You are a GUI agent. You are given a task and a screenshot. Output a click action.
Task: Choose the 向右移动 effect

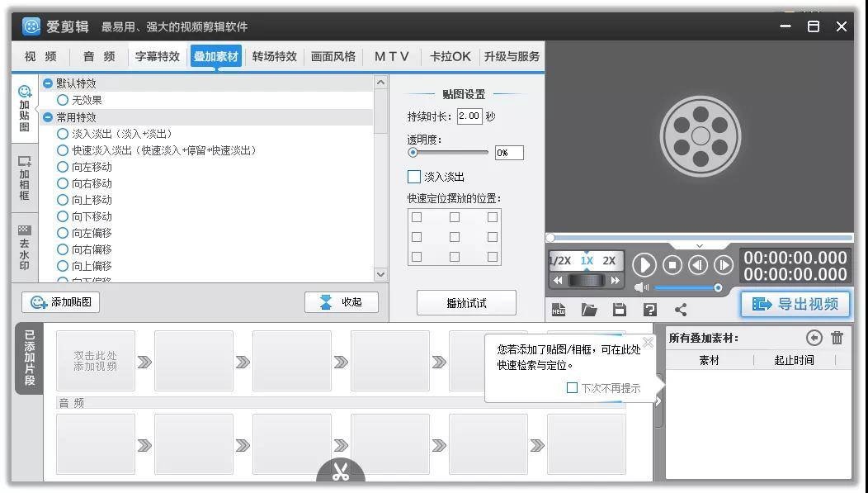point(63,183)
